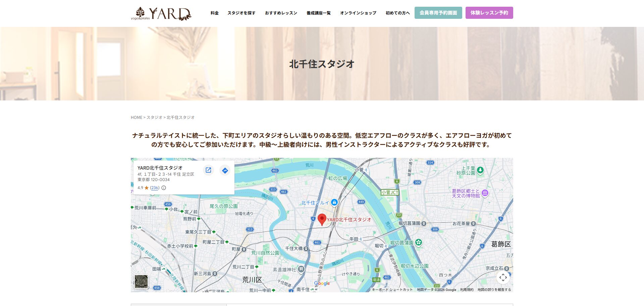
Task: Click the 上千葉砂原公園 green park marker
Action: click(480, 170)
